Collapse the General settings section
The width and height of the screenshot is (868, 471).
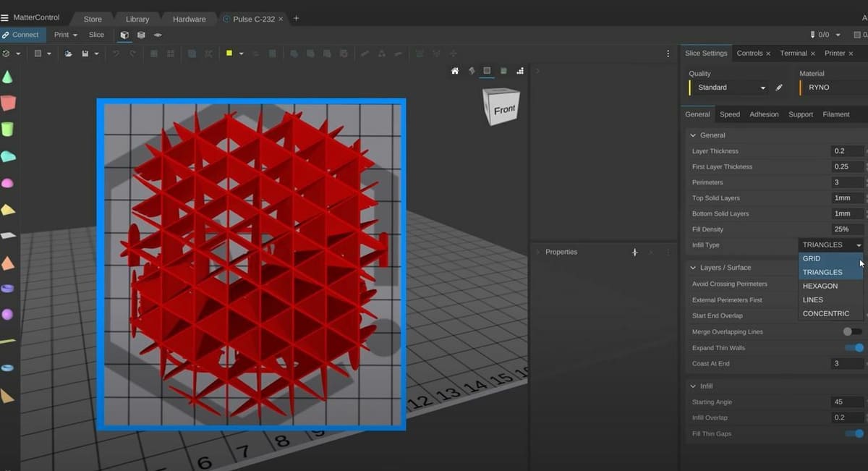(x=693, y=135)
